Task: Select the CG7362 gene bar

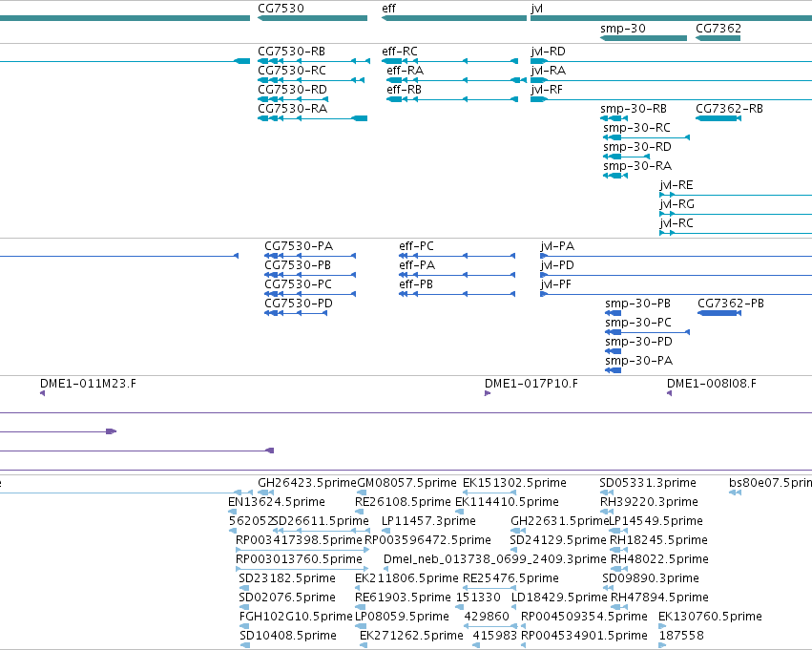Action: coord(718,38)
